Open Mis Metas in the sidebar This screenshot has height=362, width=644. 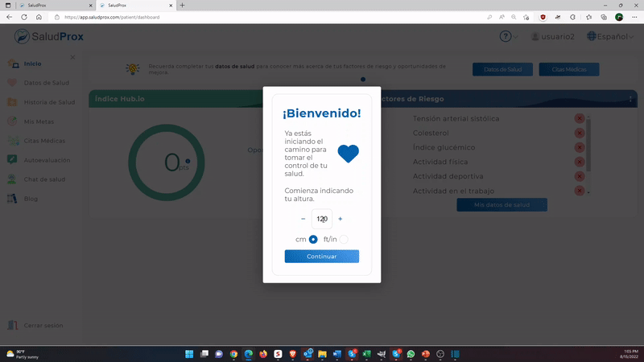[x=39, y=121]
